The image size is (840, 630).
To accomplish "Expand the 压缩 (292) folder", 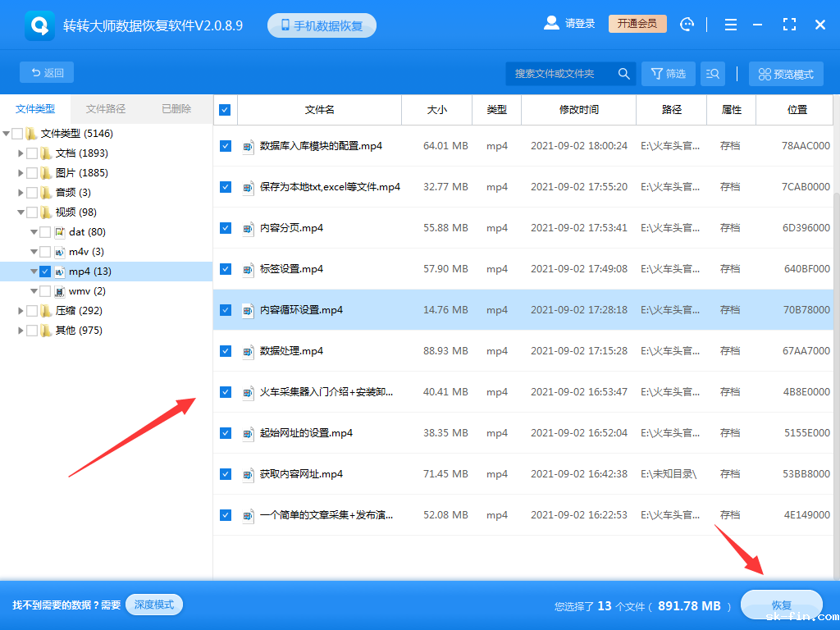I will pyautogui.click(x=21, y=310).
